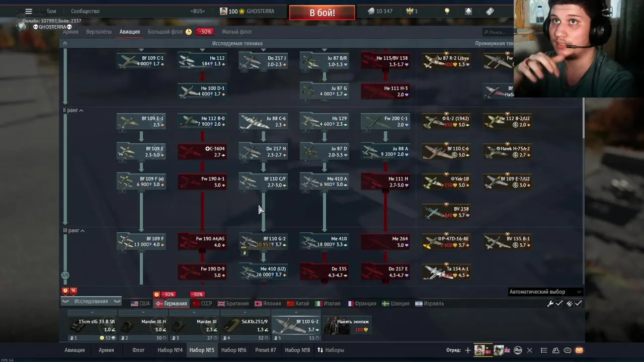
Task: Select the premium BV 238 aircraft
Action: point(446,212)
